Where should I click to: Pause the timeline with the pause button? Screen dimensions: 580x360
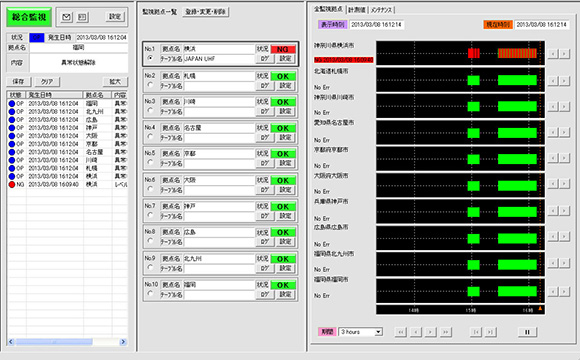[x=527, y=332]
